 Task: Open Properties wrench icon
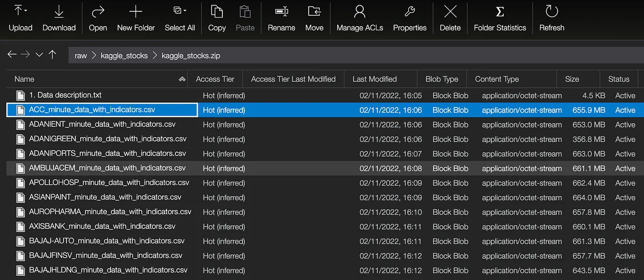pos(410,11)
